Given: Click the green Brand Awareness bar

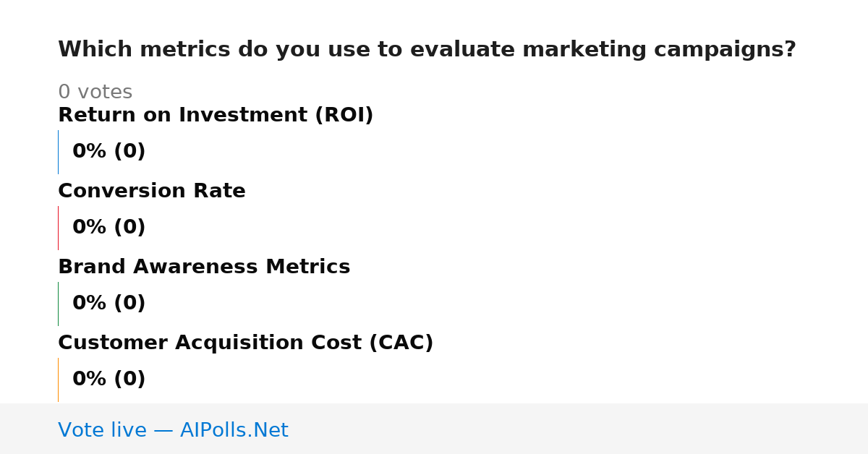Looking at the screenshot, I should [x=58, y=304].
